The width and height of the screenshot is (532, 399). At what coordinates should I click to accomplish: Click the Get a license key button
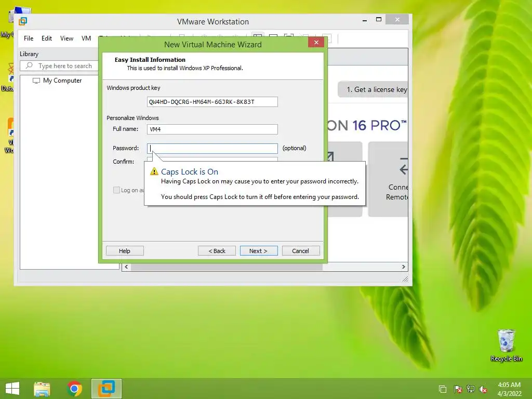tap(373, 89)
